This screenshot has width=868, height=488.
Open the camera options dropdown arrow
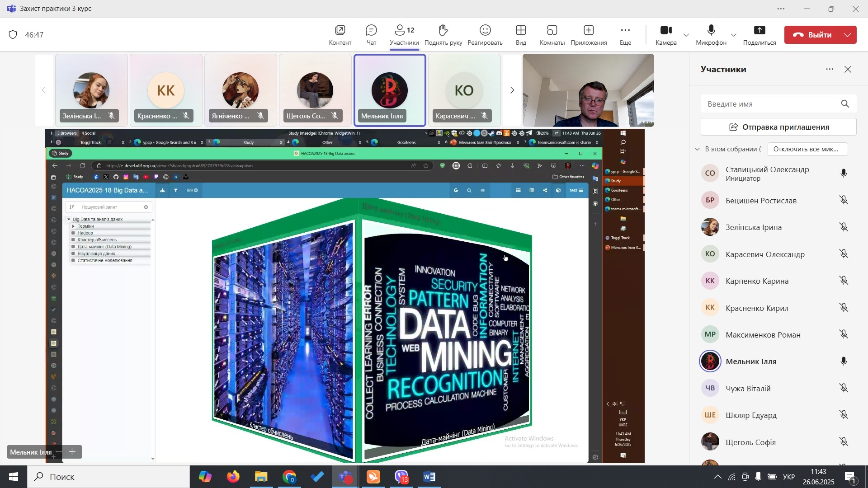(686, 35)
